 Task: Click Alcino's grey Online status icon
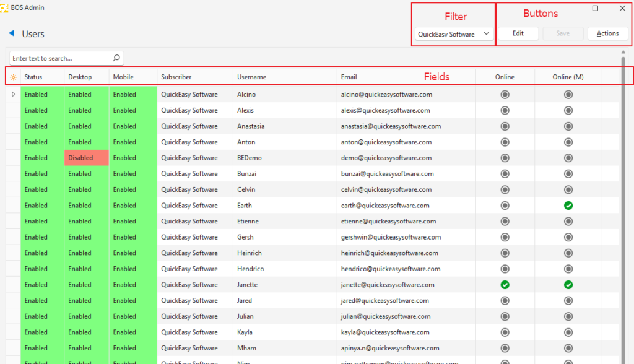pyautogui.click(x=505, y=95)
